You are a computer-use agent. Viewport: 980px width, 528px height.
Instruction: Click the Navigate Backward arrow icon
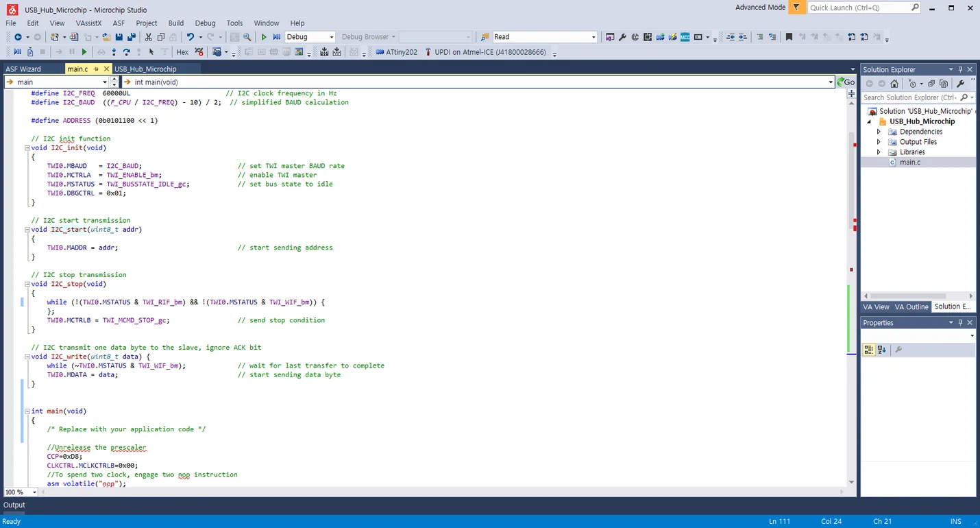pos(18,37)
